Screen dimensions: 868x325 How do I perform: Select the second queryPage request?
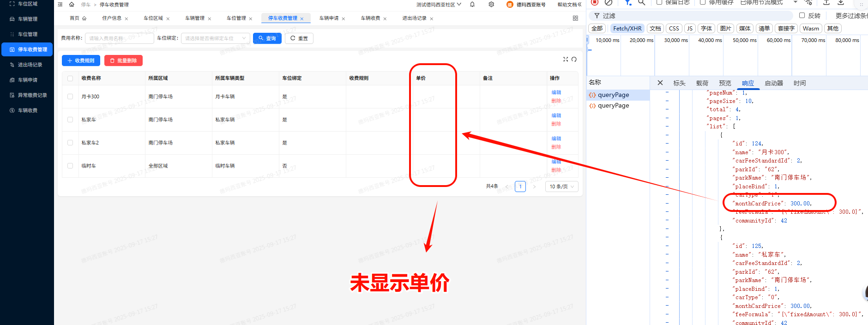pos(618,105)
